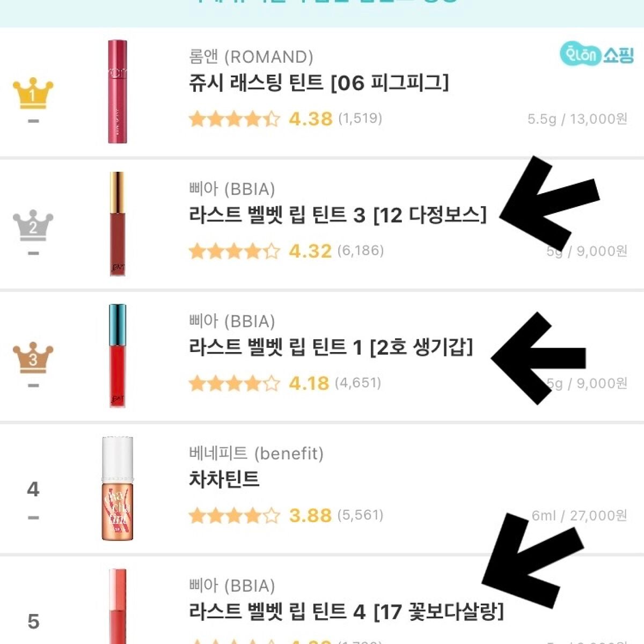Open 라스트 벨벳 립 틴트 4 product

click(x=346, y=611)
